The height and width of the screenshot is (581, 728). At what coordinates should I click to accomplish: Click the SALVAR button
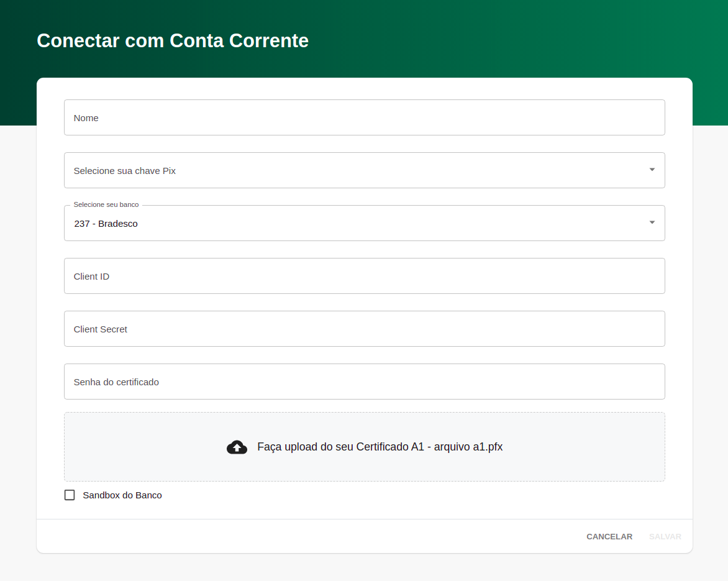click(665, 536)
